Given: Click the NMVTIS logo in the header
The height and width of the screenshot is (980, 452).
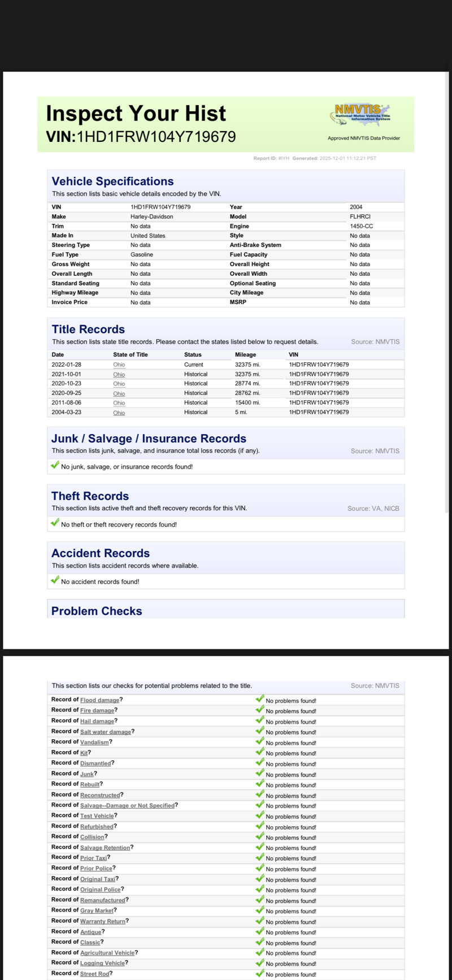Looking at the screenshot, I should [x=360, y=115].
